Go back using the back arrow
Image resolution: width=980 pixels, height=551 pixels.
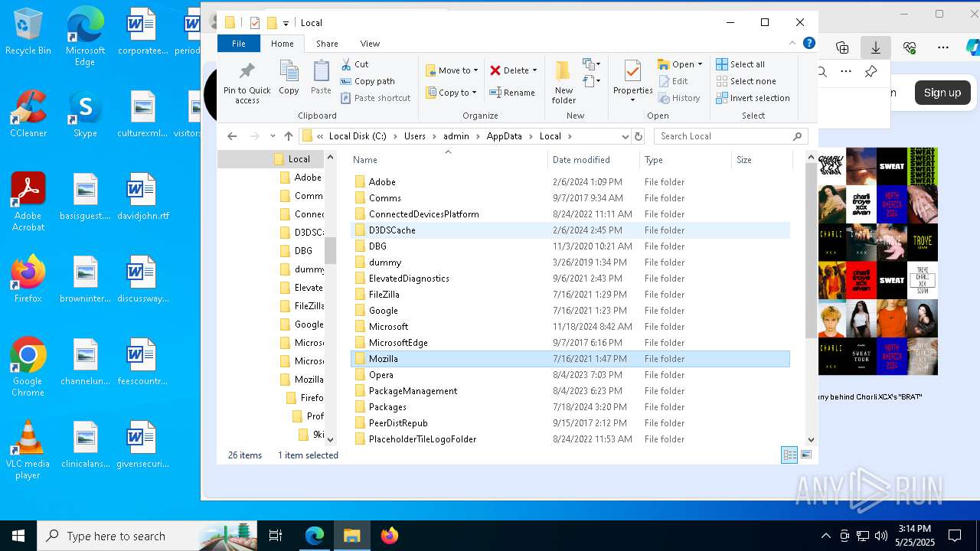pyautogui.click(x=232, y=136)
